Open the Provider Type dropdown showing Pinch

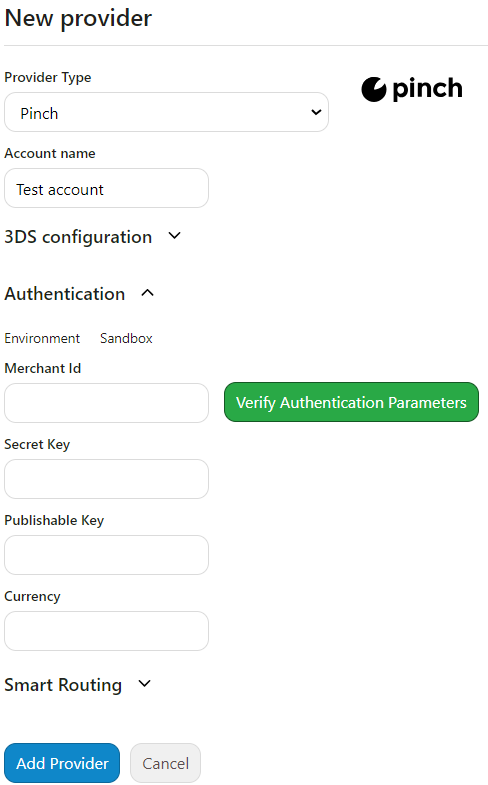pyautogui.click(x=166, y=112)
